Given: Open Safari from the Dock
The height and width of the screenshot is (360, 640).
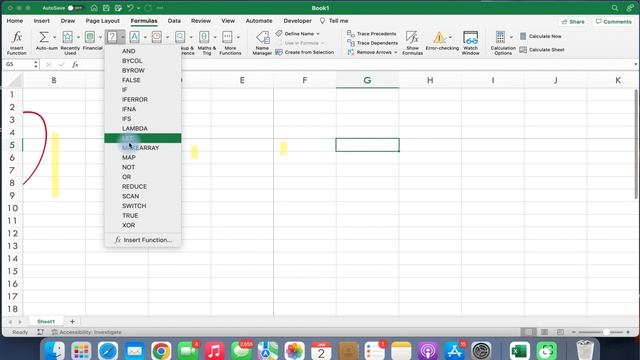Looking at the screenshot, I should coord(108,351).
